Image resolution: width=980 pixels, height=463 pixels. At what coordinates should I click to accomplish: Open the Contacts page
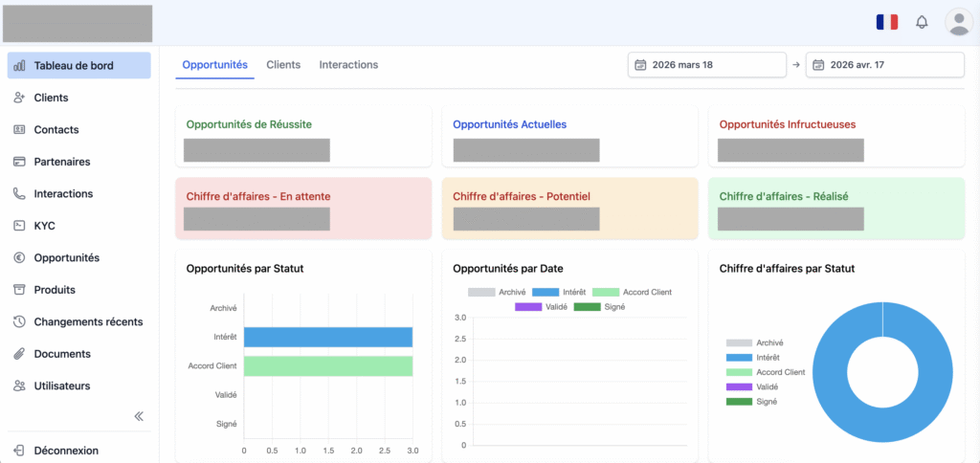point(79,129)
